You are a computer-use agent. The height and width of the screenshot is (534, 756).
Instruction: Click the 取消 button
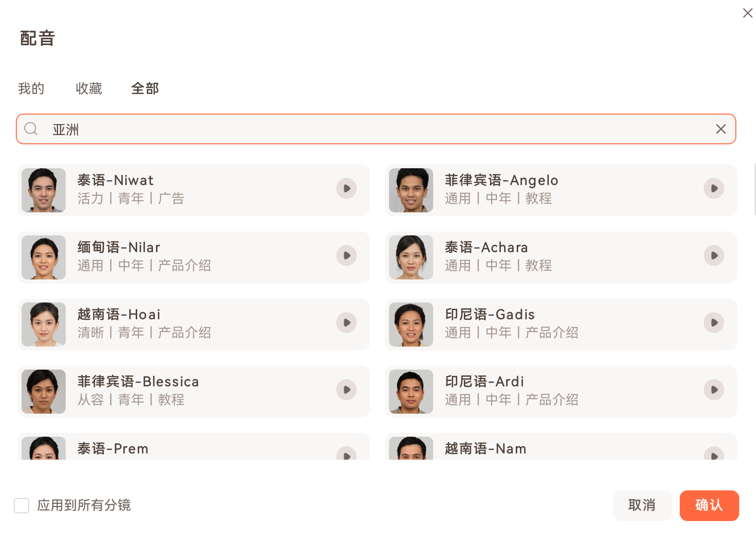(x=642, y=505)
